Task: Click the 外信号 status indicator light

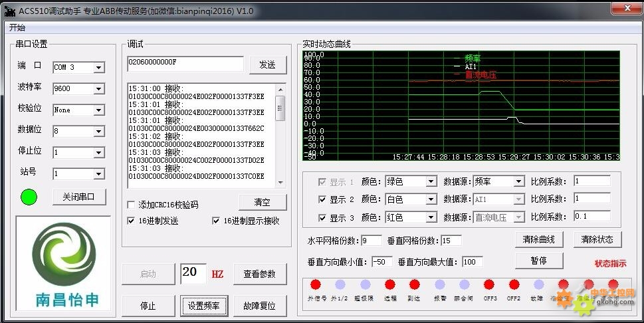Action: pos(316,284)
